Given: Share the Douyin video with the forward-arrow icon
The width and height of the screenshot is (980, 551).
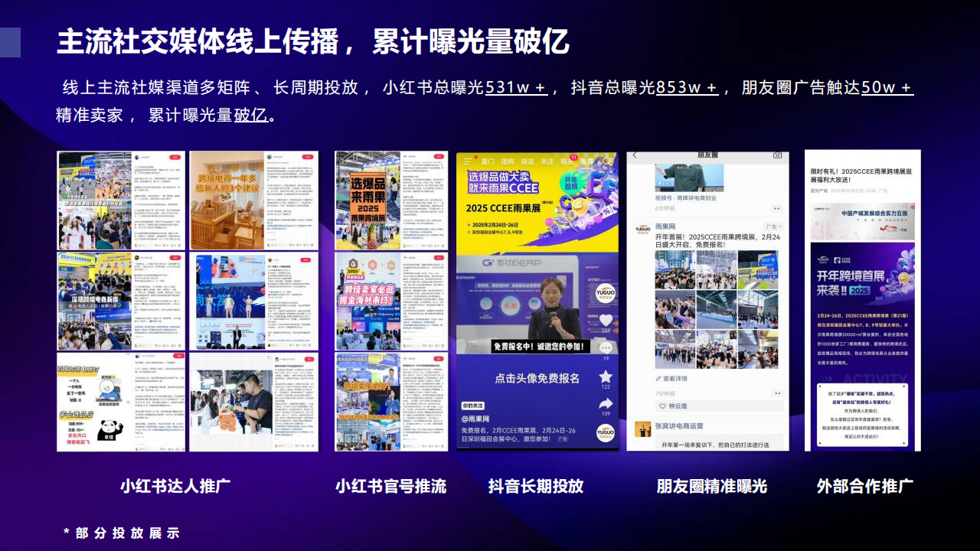Looking at the screenshot, I should 606,403.
